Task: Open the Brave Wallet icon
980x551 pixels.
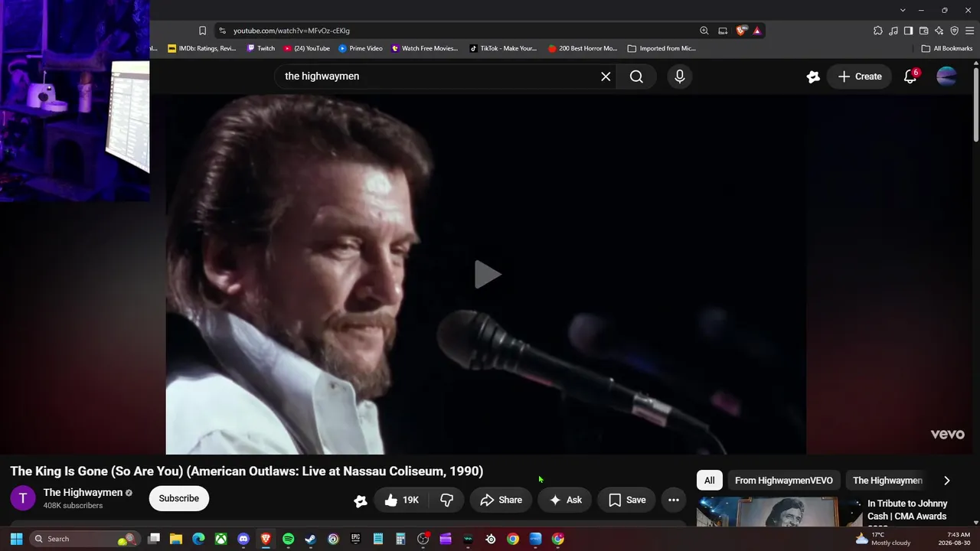Action: [923, 31]
